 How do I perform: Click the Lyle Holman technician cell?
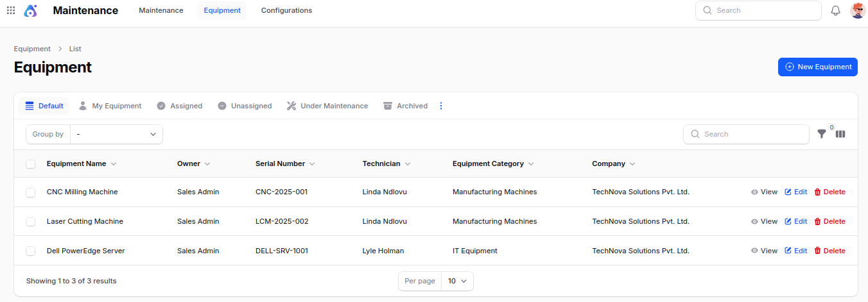click(383, 251)
